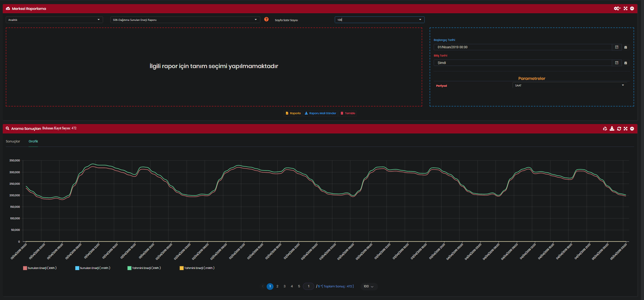Open the Periyod SAAT dropdown
The image size is (644, 300).
(570, 85)
